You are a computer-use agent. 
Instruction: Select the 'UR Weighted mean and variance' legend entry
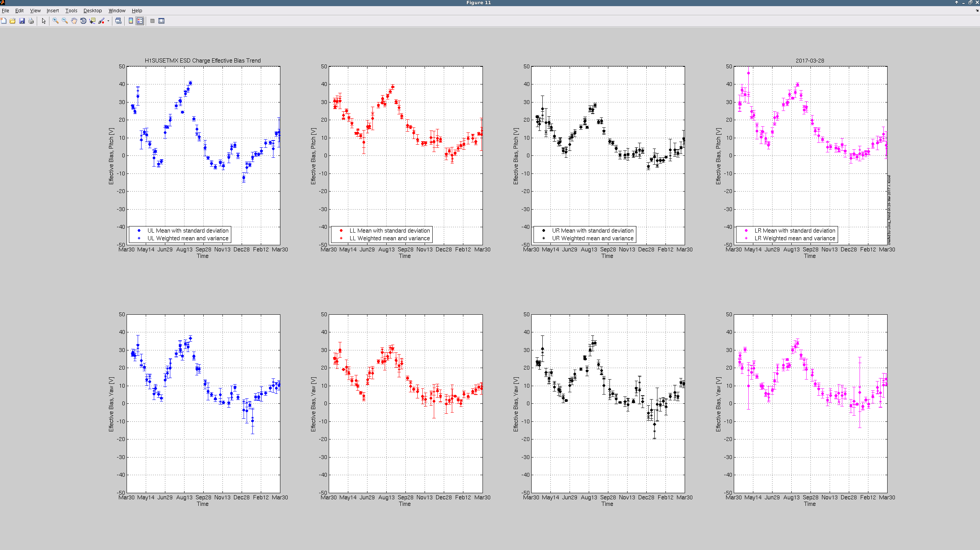click(593, 238)
